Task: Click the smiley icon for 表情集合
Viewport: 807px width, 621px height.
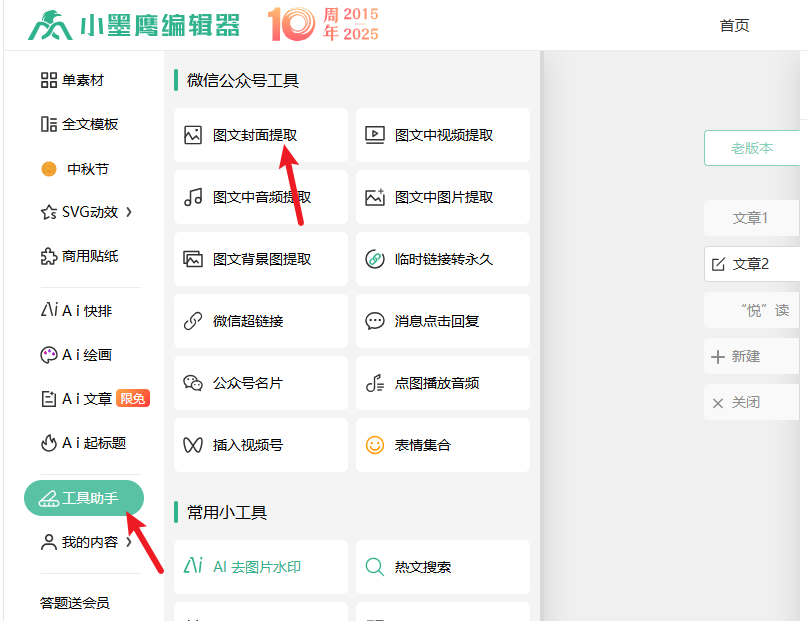Action: click(375, 445)
